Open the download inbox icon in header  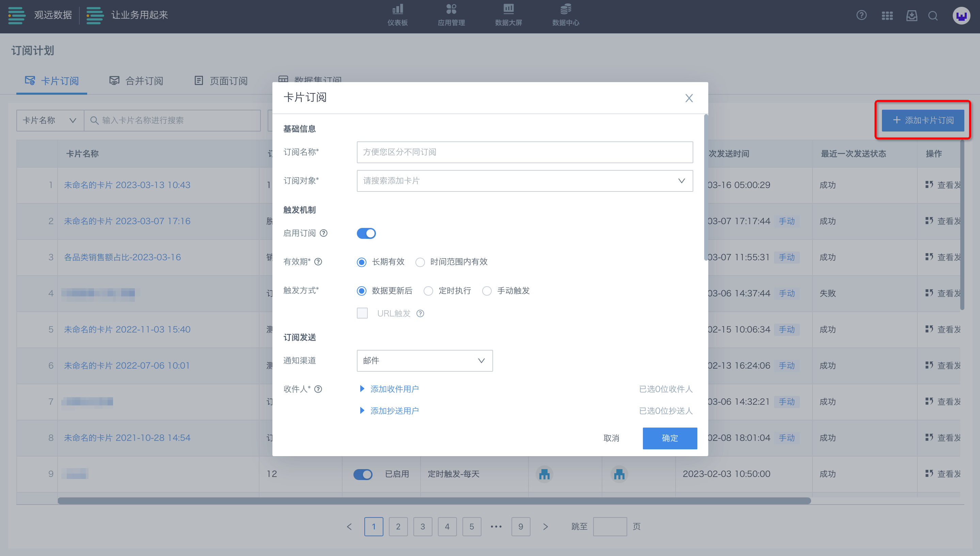click(x=912, y=16)
